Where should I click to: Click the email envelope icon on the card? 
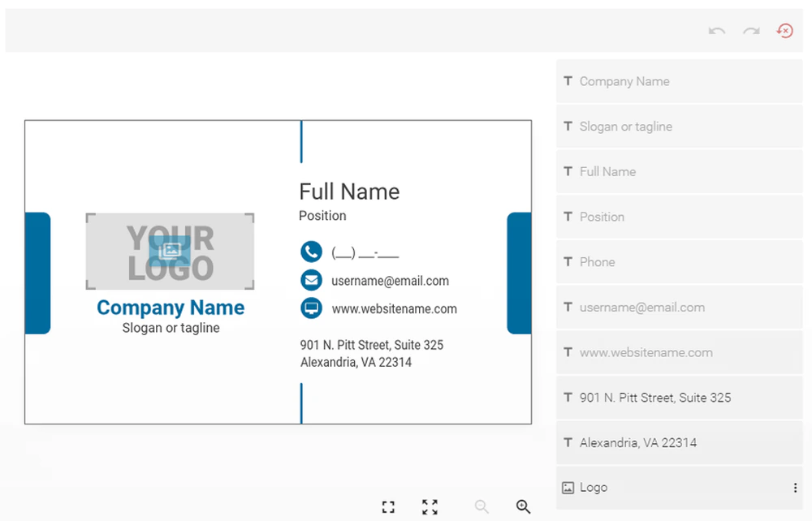[x=311, y=281]
